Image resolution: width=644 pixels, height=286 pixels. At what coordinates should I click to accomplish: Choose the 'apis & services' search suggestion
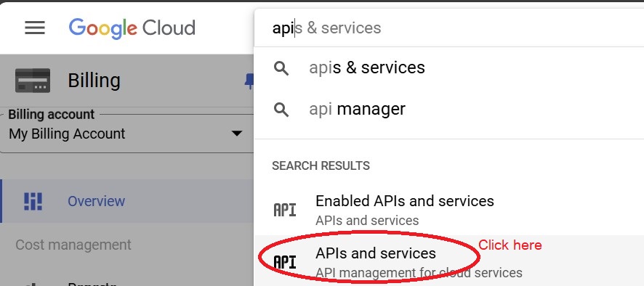[x=449, y=68]
